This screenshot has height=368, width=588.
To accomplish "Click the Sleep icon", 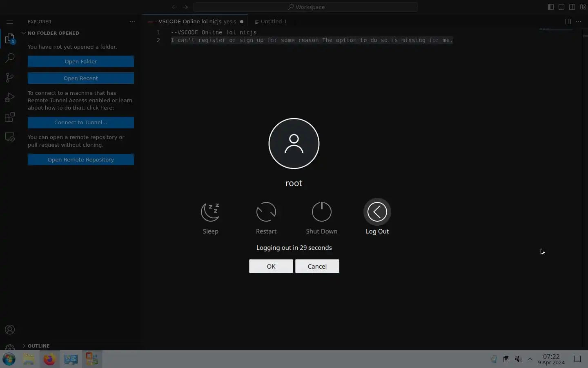I will (210, 212).
